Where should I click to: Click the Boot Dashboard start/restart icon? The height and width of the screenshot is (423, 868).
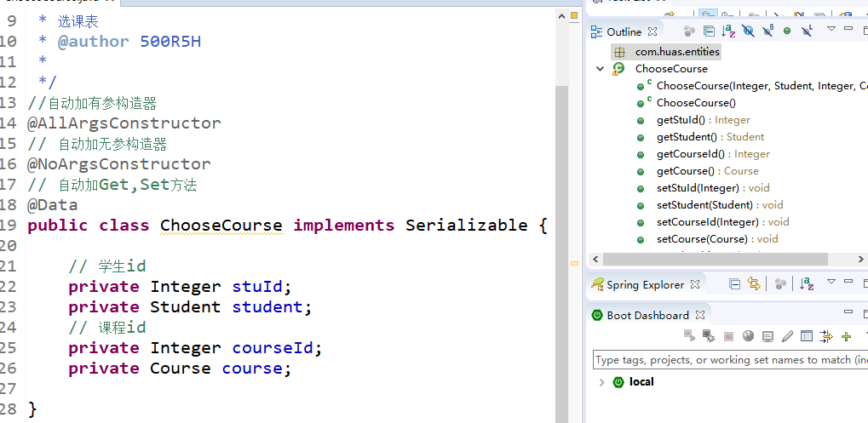tap(689, 335)
